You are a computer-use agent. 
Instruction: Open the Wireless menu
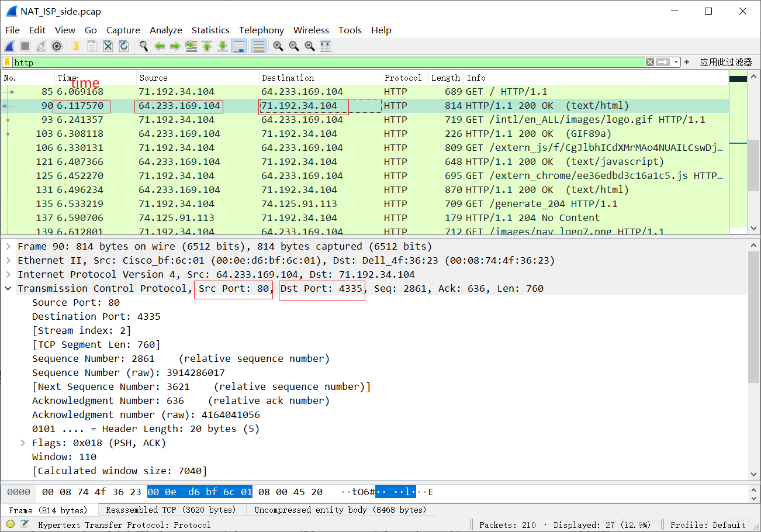pos(311,30)
